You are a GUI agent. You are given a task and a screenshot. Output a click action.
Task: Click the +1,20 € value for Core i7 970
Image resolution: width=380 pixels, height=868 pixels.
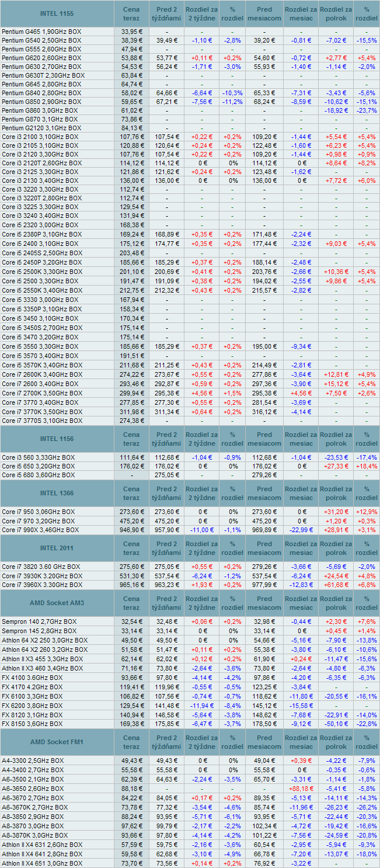coord(336,520)
